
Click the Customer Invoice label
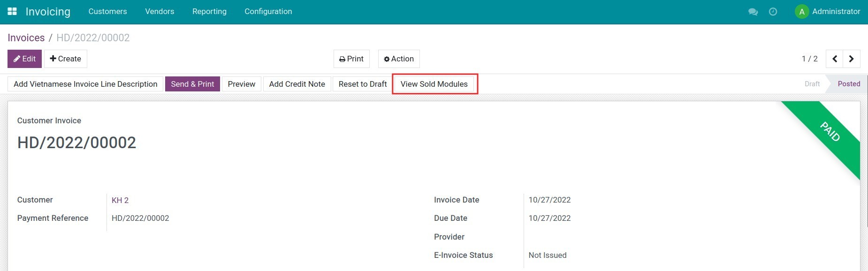tap(49, 120)
